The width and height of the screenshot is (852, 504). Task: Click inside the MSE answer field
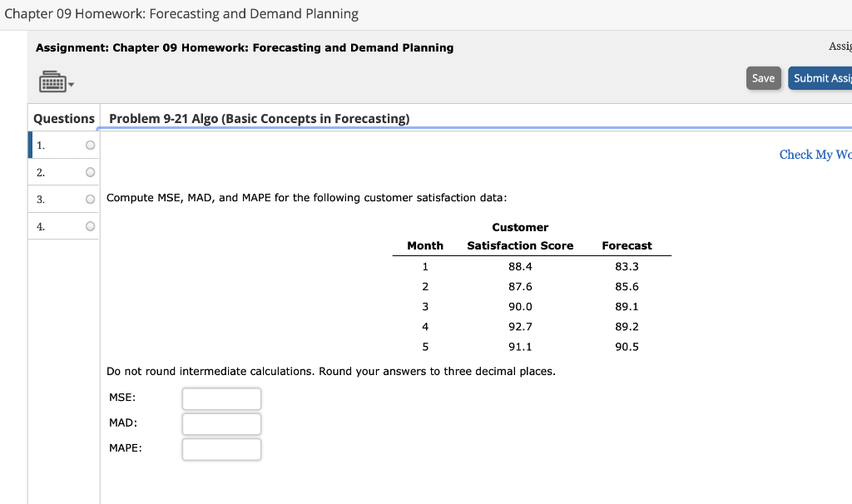221,398
